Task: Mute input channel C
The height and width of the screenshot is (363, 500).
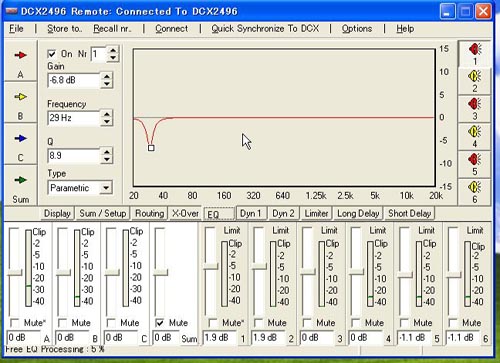Action: [111, 323]
